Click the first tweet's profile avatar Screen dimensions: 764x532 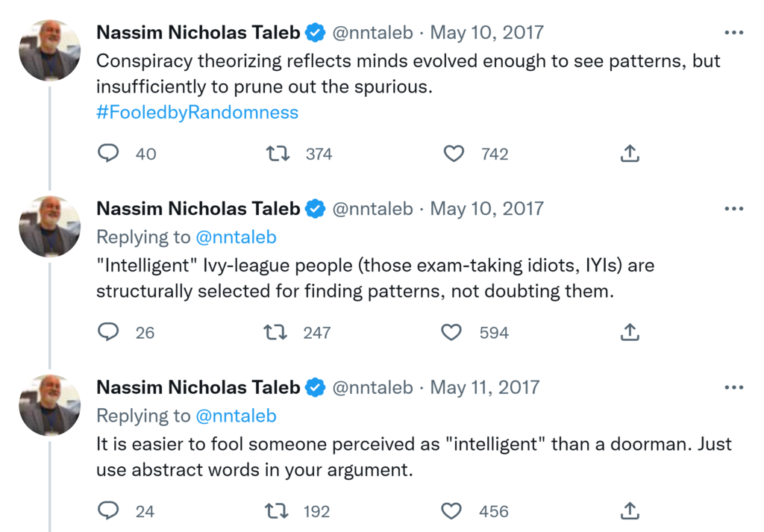coord(49,51)
